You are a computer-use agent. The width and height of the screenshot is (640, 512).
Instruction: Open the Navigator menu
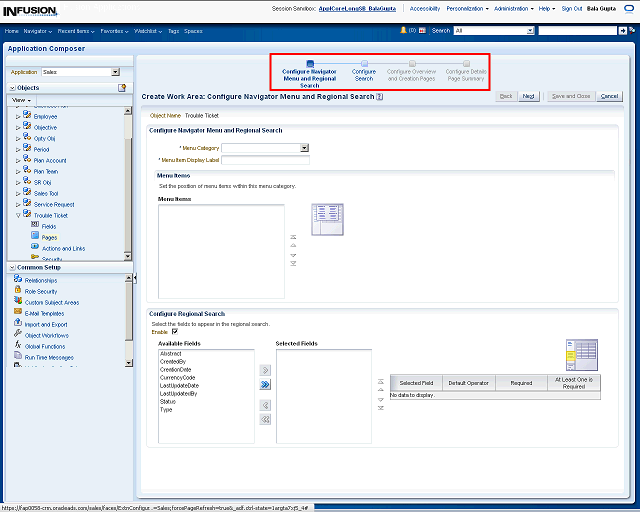click(x=38, y=31)
